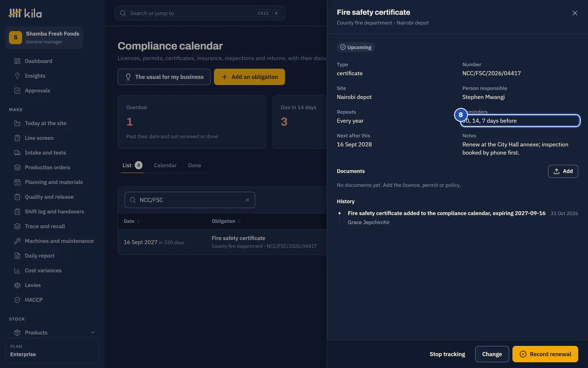
Task: Close the Fire safety certificate panel
Action: (x=575, y=13)
